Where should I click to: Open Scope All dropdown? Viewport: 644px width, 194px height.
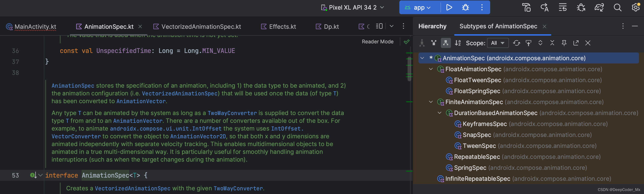pyautogui.click(x=498, y=43)
